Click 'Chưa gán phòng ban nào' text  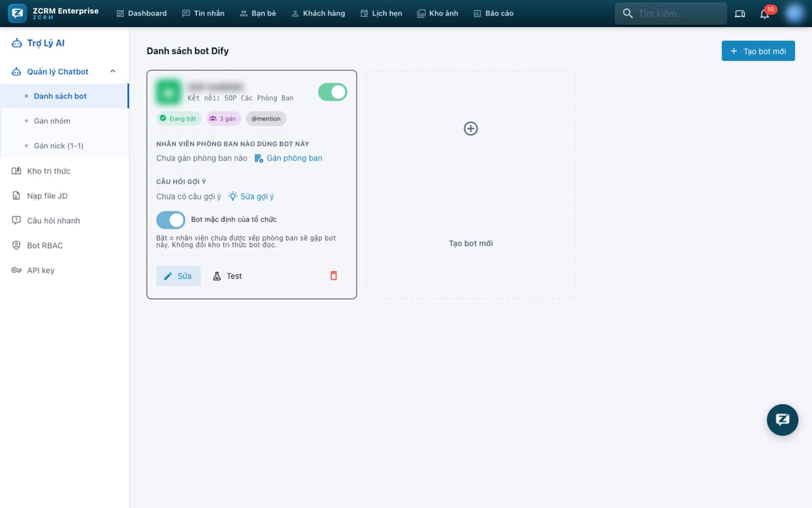202,158
